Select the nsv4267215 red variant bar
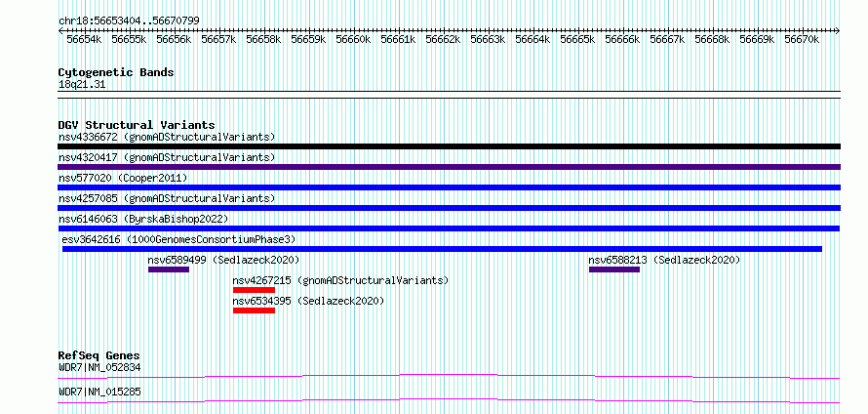This screenshot has width=868, height=414. click(255, 290)
